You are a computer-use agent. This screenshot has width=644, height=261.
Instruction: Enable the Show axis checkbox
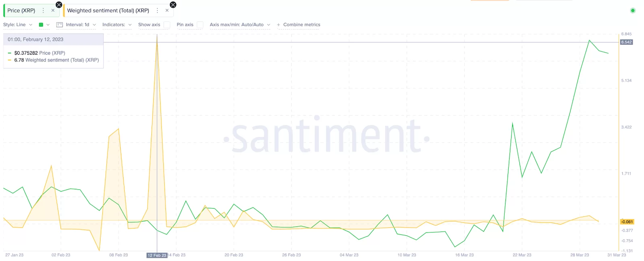click(167, 25)
